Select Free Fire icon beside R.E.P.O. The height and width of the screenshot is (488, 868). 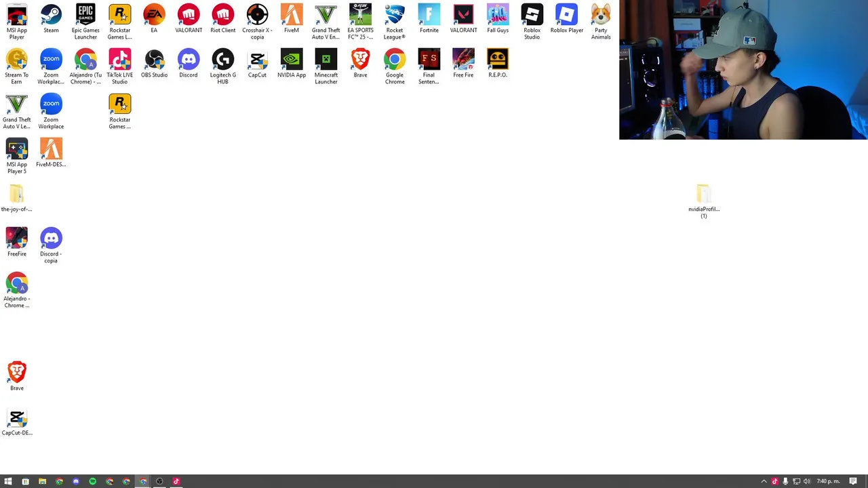click(x=464, y=64)
